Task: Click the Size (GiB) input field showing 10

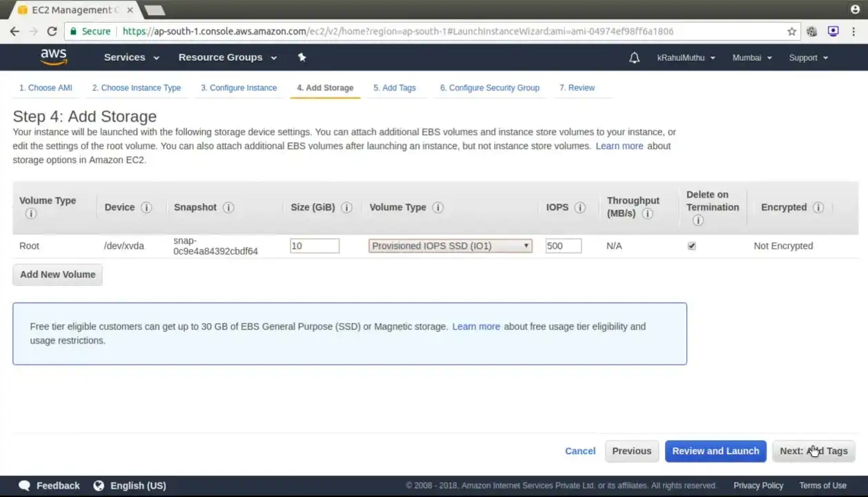Action: point(315,246)
